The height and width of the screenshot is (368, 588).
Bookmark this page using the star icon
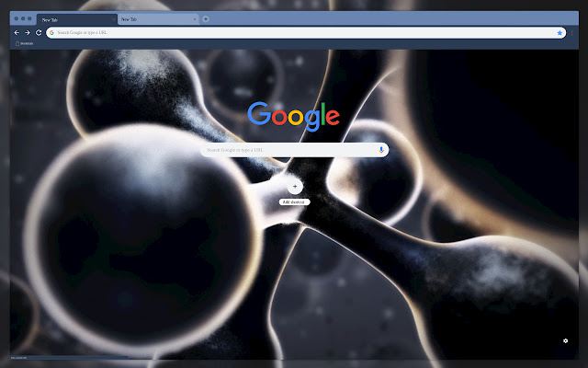560,33
